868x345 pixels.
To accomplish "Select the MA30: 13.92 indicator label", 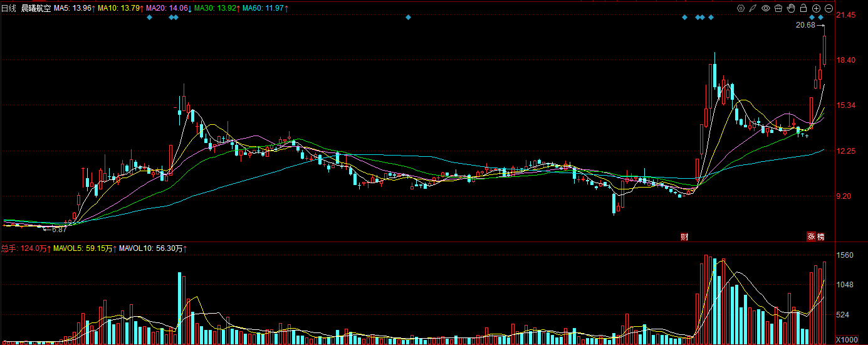I will 217,8.
